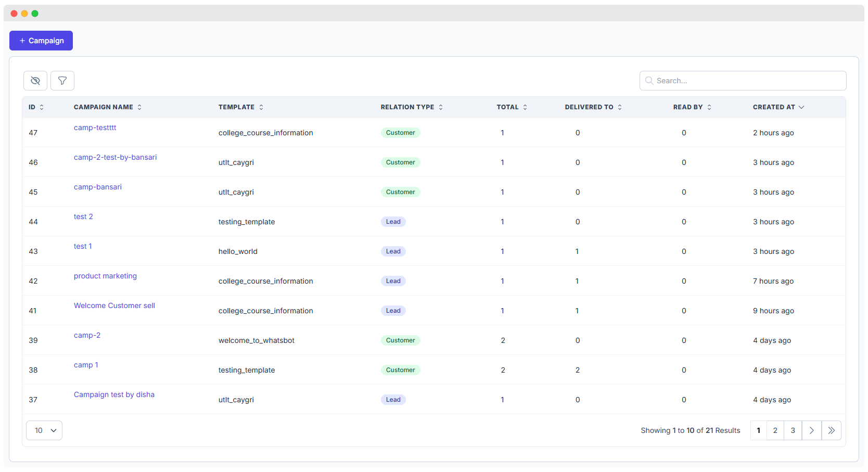The width and height of the screenshot is (868, 472).
Task: Open the product marketing campaign link
Action: pos(105,276)
